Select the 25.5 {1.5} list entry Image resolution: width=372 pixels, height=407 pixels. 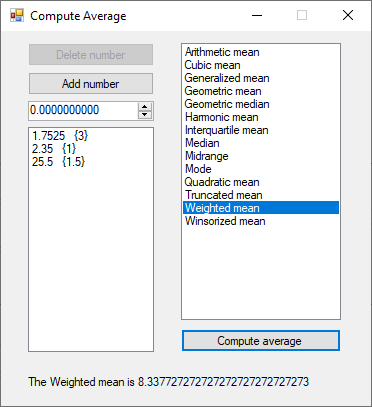(x=91, y=162)
